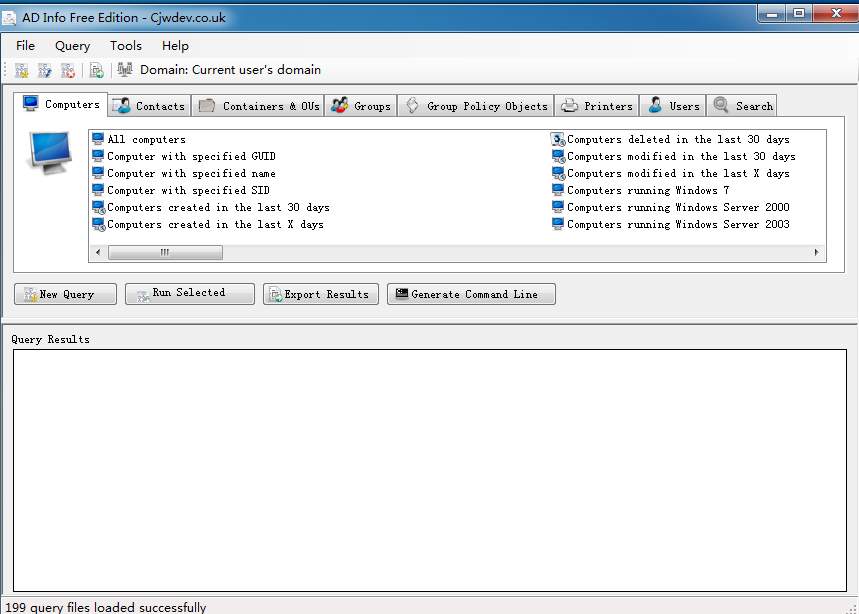This screenshot has width=859, height=614.
Task: Click icon for Computers modified in last 30 days
Action: [x=558, y=157]
